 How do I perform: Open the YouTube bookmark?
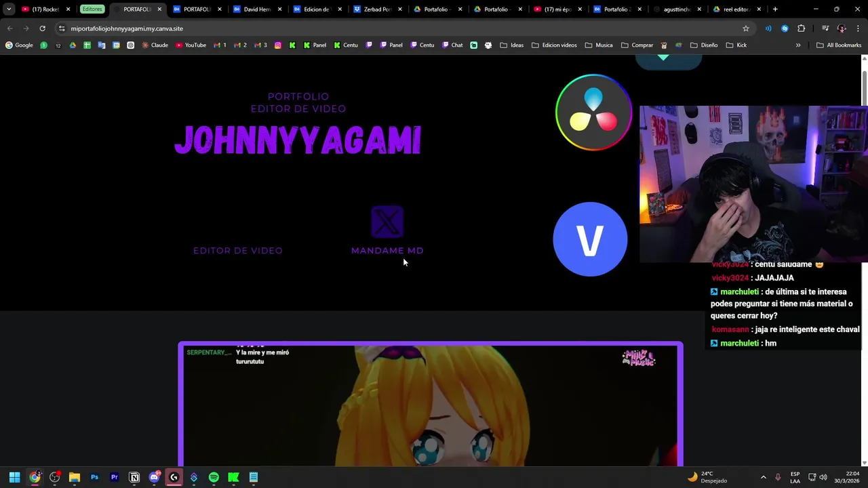[x=191, y=45]
